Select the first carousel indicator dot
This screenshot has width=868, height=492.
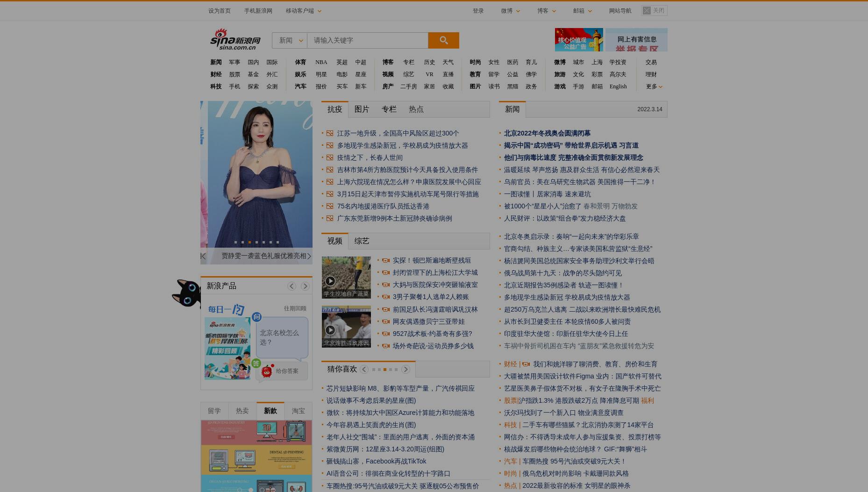(235, 242)
